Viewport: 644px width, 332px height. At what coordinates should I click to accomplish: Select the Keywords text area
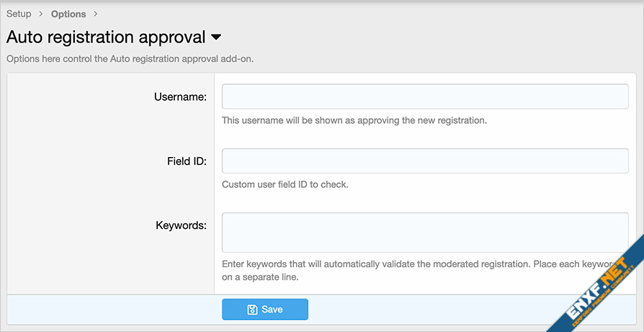pyautogui.click(x=425, y=232)
